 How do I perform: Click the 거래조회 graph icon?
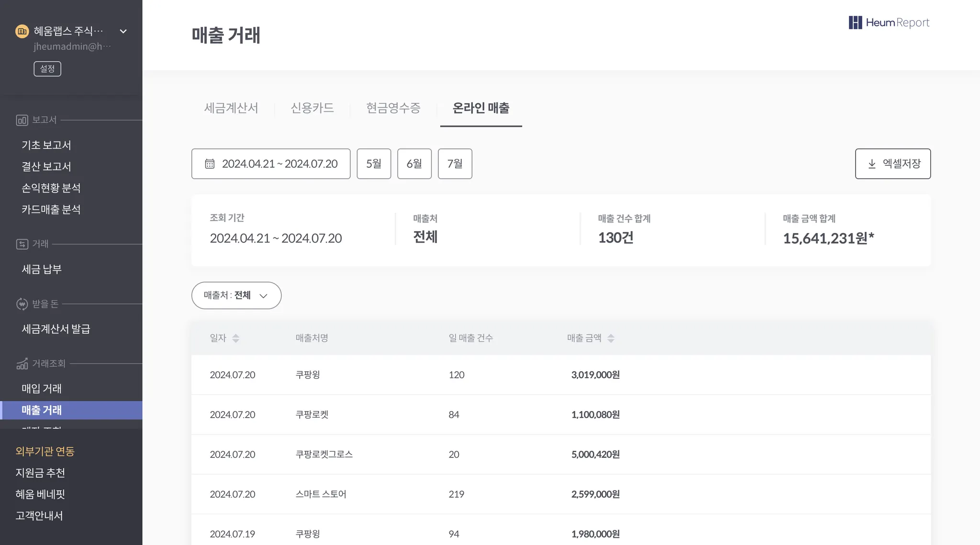pos(22,364)
